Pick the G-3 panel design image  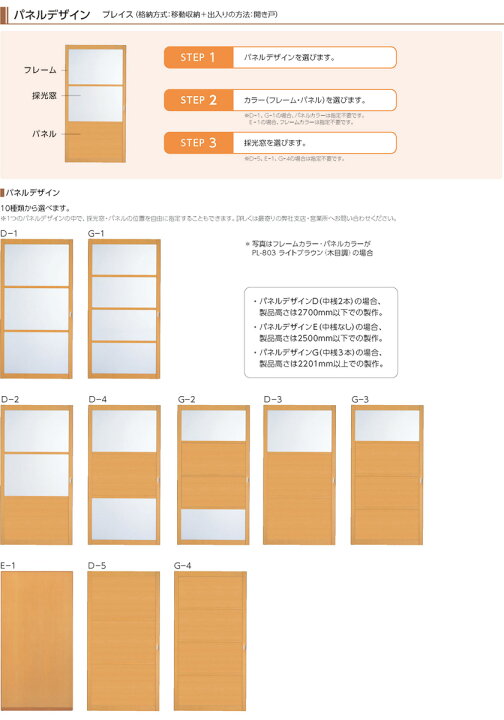tap(387, 475)
